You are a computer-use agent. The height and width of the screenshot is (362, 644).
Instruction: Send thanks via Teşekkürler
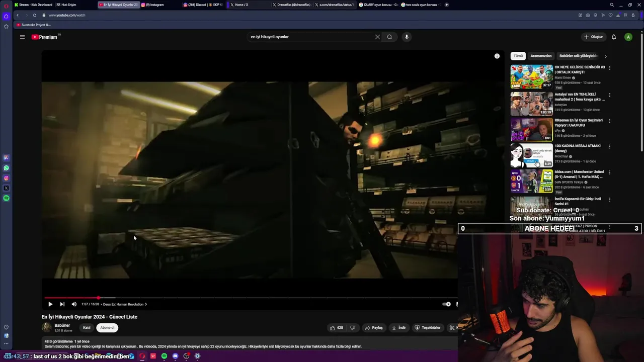[428, 328]
